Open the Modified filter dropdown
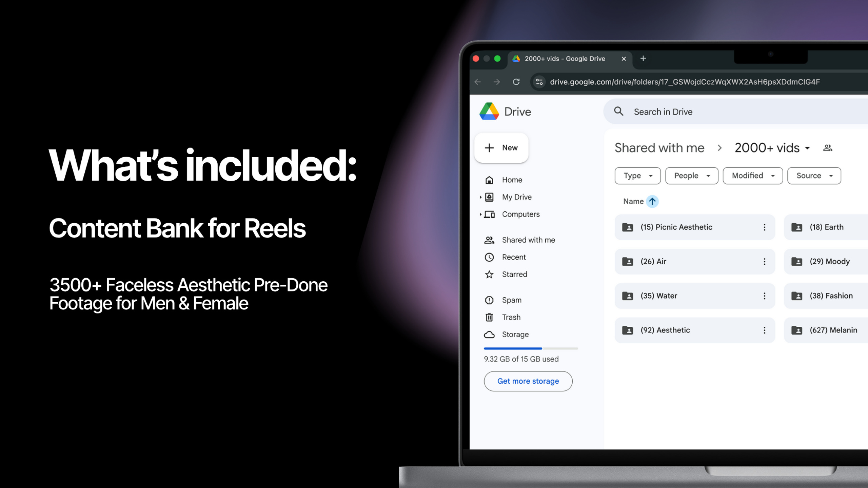This screenshot has height=488, width=868. [752, 176]
